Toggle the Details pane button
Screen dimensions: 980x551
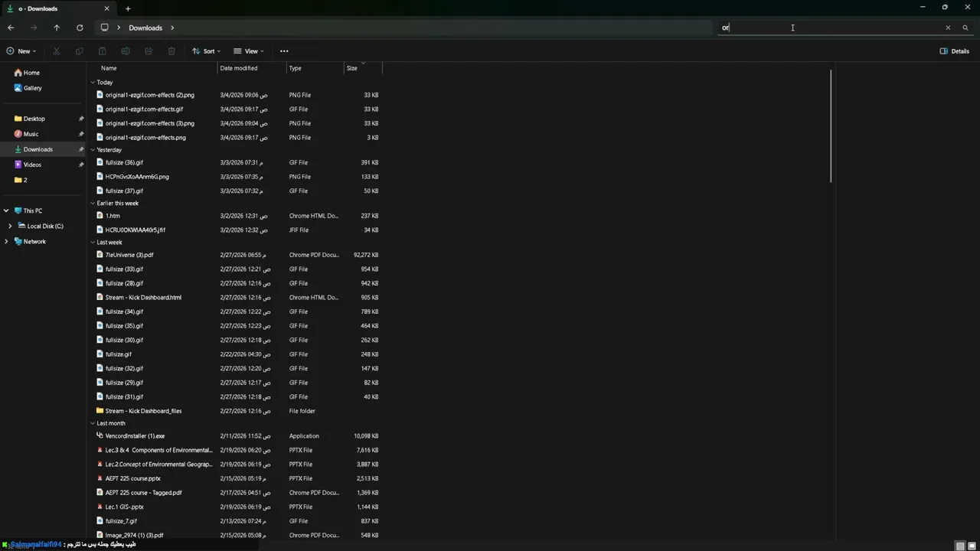955,51
